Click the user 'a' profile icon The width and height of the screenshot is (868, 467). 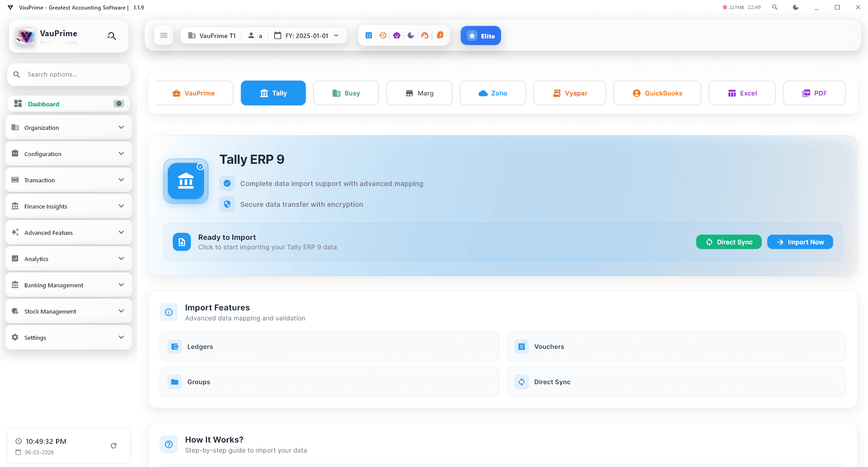pyautogui.click(x=251, y=36)
